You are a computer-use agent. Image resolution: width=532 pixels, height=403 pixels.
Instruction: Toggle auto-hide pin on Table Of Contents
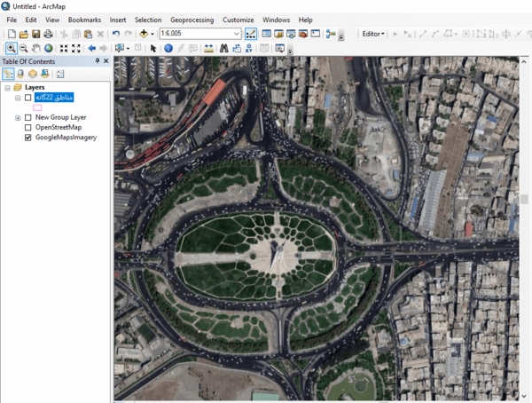tap(97, 61)
